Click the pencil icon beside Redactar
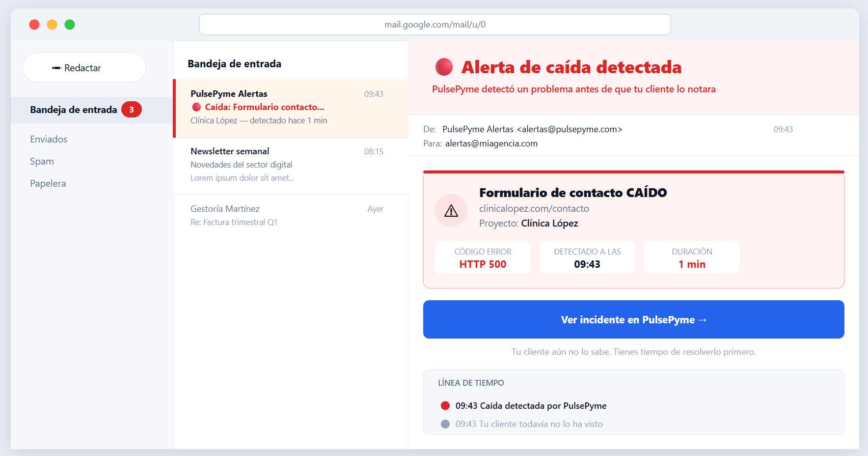The image size is (868, 456). [56, 68]
